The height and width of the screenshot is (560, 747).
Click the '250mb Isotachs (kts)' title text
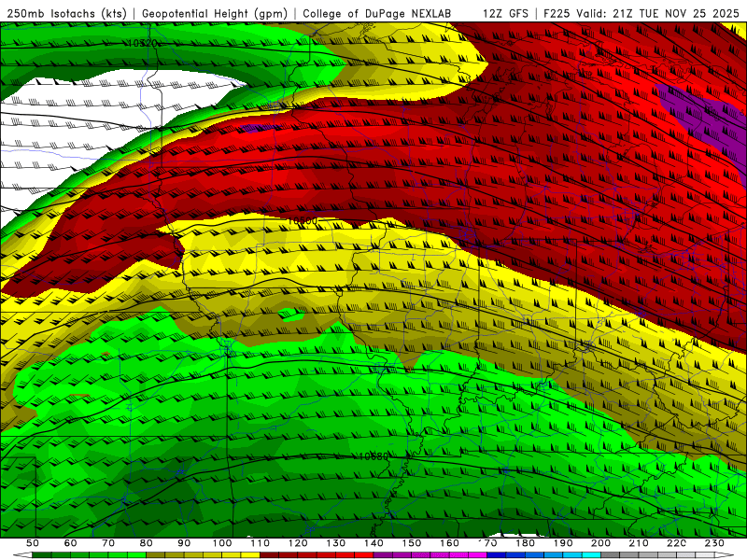[x=67, y=14]
